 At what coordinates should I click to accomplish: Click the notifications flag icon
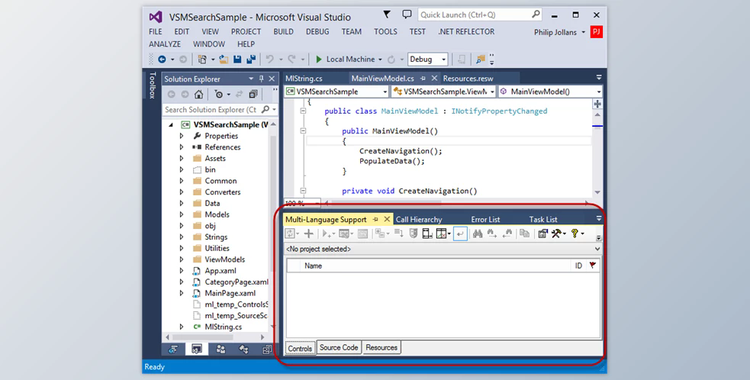pos(387,15)
